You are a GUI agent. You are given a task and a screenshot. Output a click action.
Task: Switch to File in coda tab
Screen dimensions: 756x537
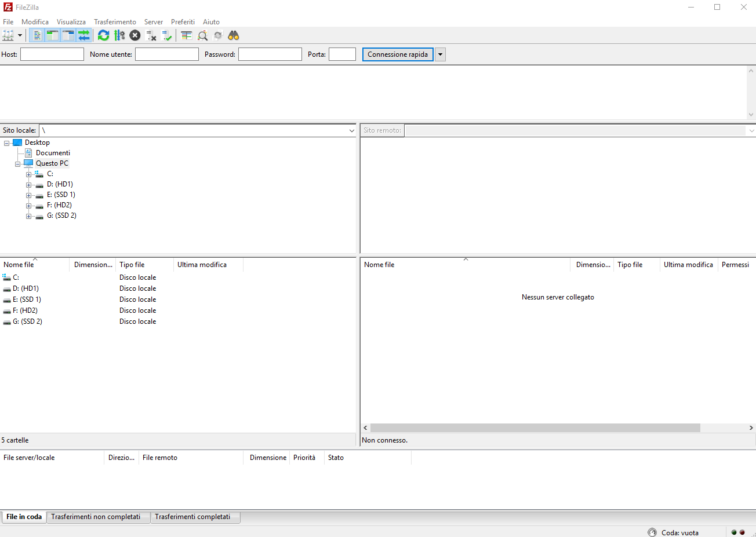24,517
